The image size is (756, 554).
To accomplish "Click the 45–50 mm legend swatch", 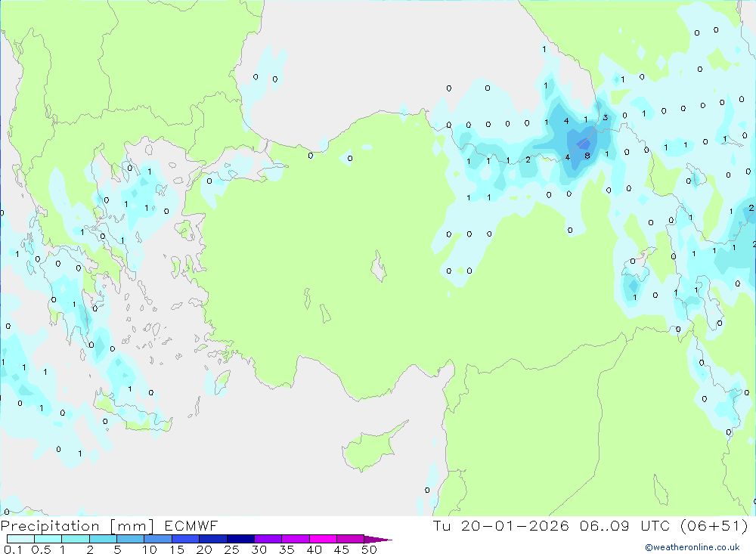I will [351, 539].
